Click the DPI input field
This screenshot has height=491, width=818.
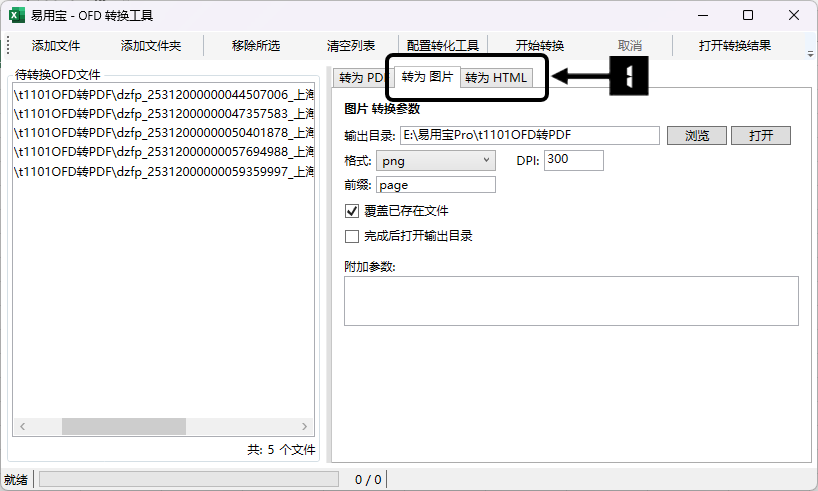click(x=573, y=160)
